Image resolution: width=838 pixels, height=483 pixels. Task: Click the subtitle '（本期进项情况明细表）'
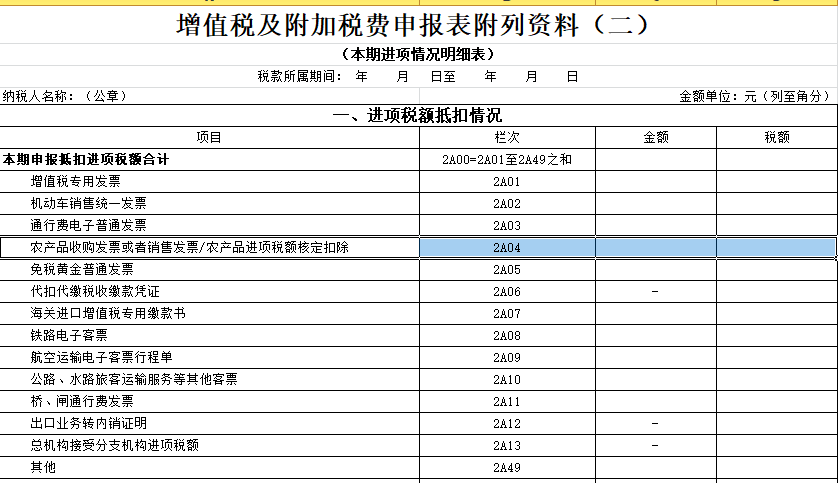coord(418,54)
